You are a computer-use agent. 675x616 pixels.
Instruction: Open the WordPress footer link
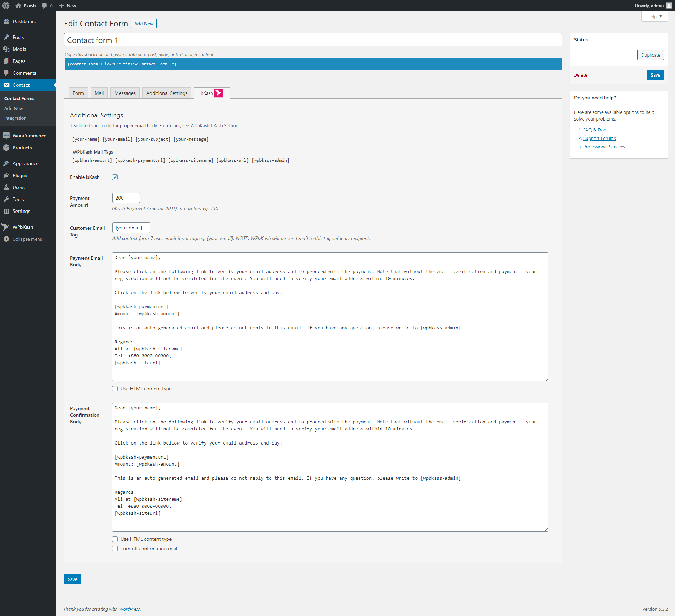[x=129, y=609]
